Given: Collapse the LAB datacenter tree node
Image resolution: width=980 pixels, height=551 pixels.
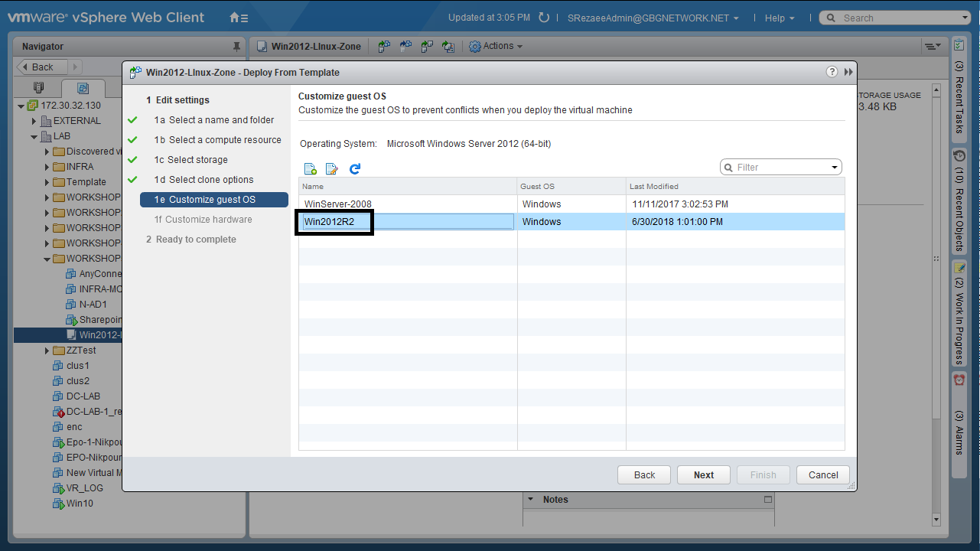Looking at the screenshot, I should [x=34, y=136].
